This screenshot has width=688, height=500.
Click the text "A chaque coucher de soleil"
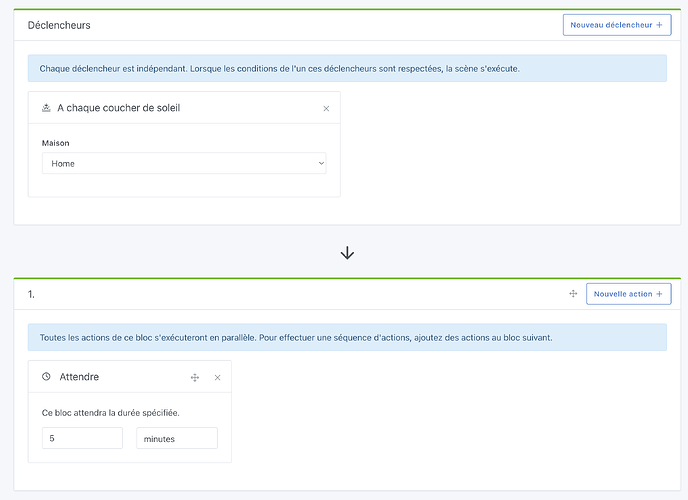pyautogui.click(x=118, y=108)
